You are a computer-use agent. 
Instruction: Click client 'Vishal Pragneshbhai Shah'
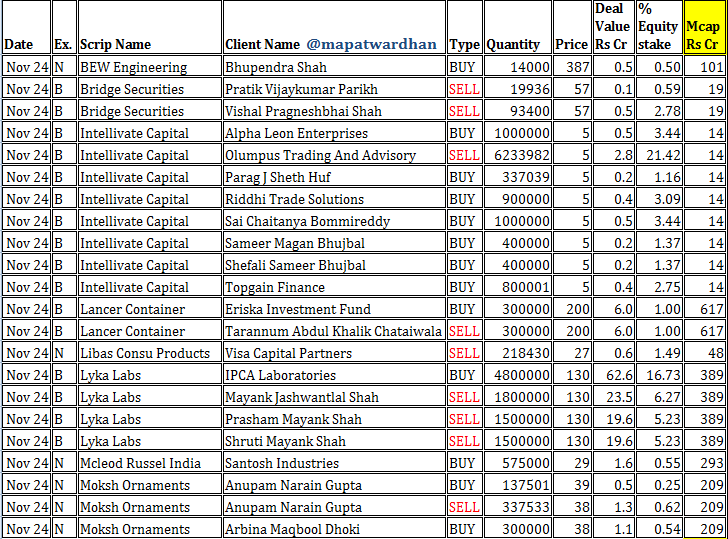pos(334,111)
